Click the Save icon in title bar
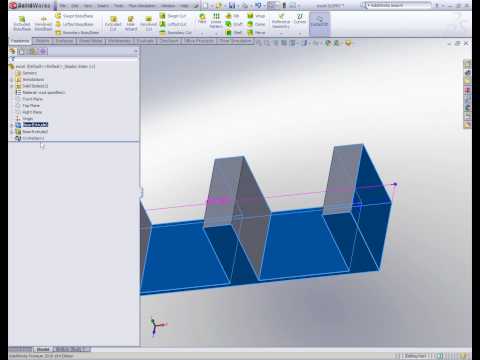 click(x=232, y=5)
